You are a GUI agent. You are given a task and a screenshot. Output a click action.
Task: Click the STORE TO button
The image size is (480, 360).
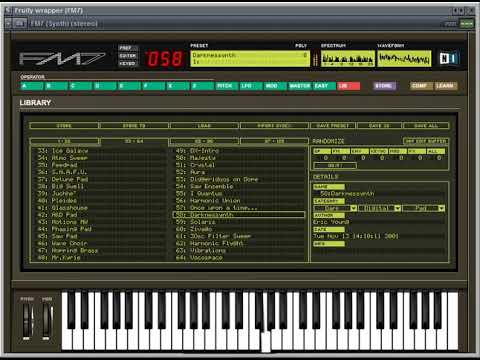[134, 126]
